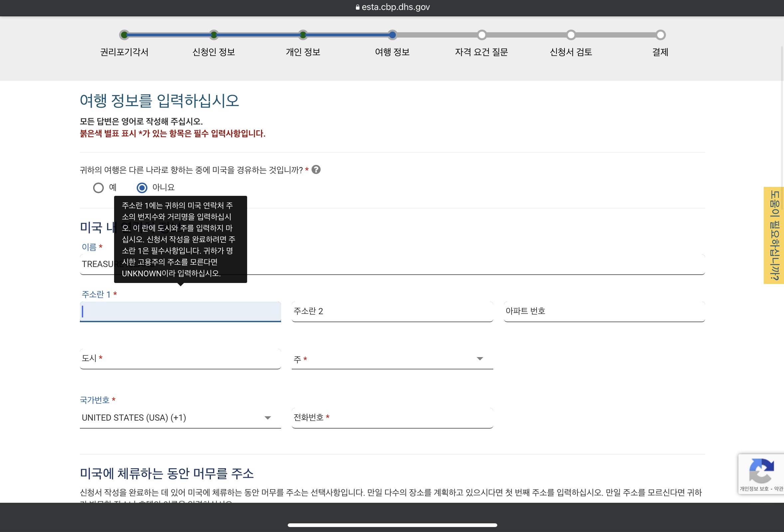Click the 여행 정보 step label
Image resolution: width=784 pixels, height=532 pixels.
click(x=392, y=52)
